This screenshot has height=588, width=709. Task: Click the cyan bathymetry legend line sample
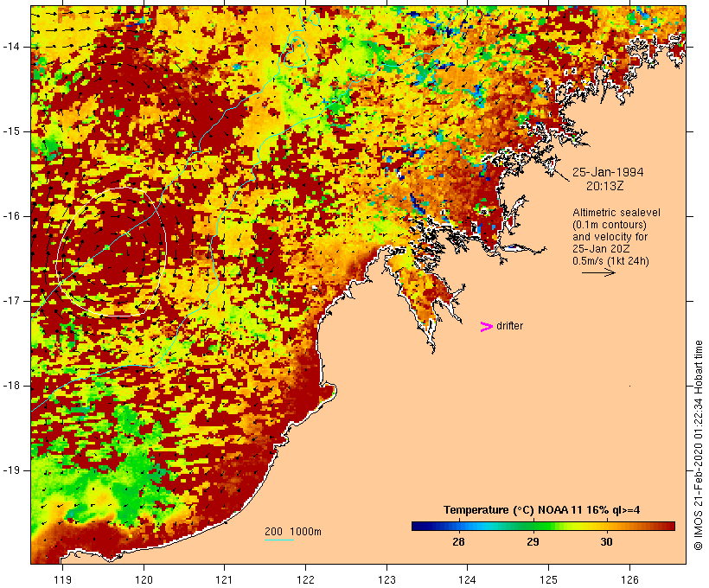click(279, 540)
